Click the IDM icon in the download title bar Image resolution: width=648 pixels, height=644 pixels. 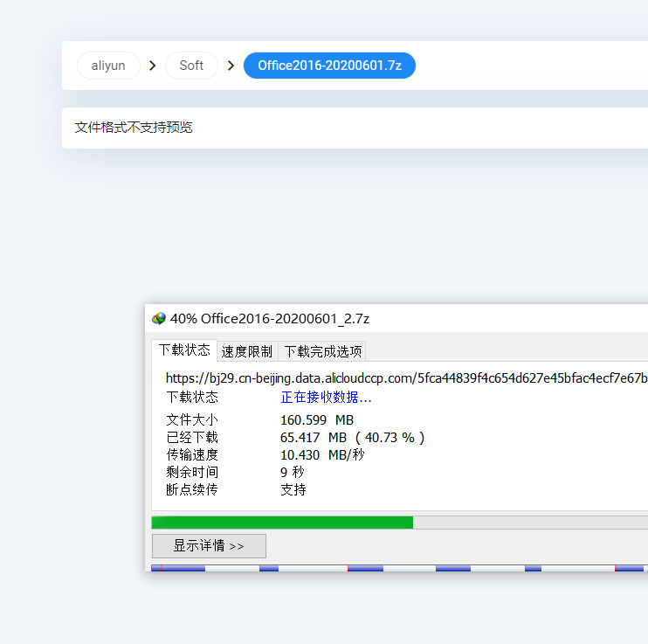coord(159,318)
